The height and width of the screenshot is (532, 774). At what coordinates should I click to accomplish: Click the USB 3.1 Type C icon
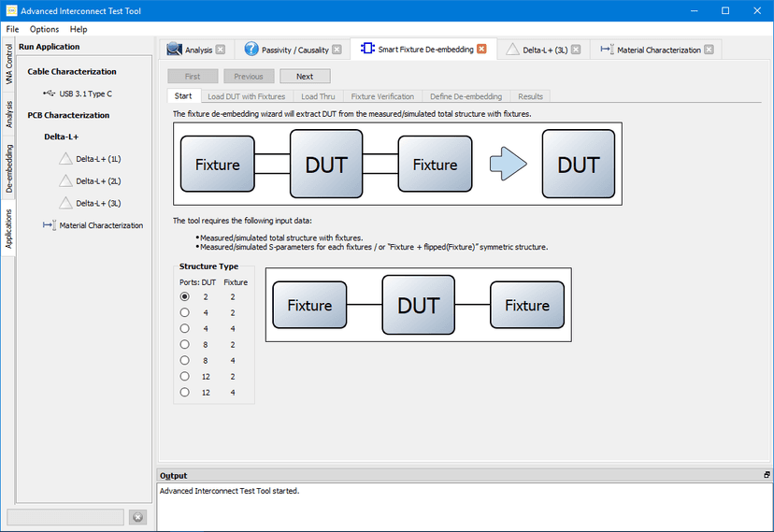49,93
